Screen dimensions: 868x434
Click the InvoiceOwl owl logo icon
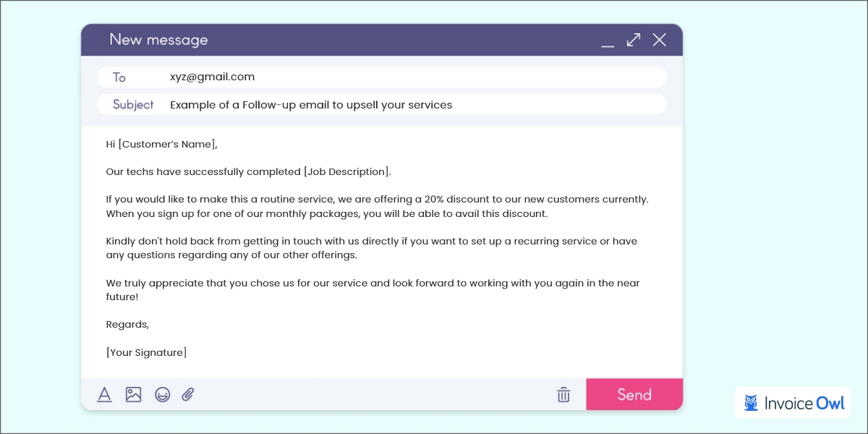(752, 404)
